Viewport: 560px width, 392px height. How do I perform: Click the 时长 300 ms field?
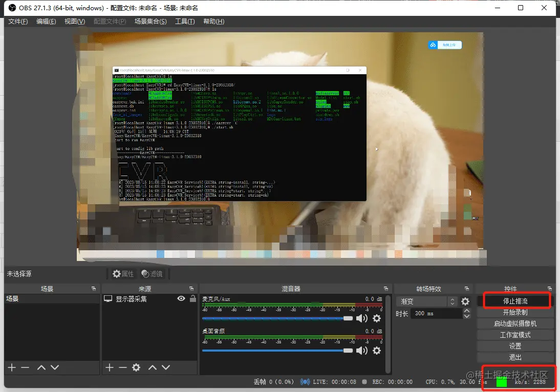[x=437, y=314]
